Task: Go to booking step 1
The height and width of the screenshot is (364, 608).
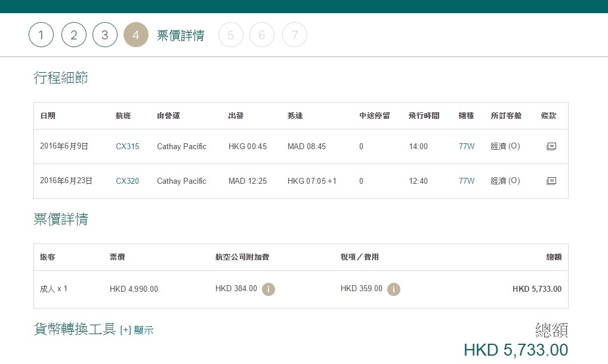Action: 41,35
